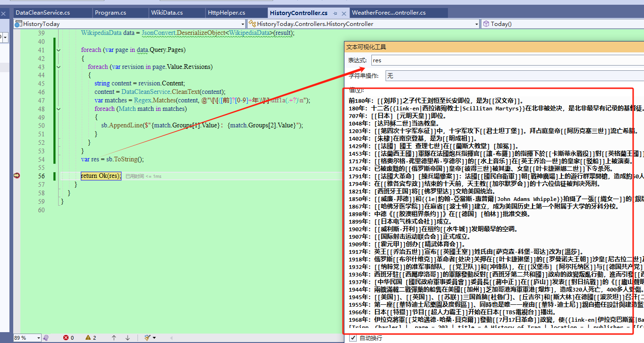Collapse the foreach block at line 43
This screenshot has width=644, height=343.
pyautogui.click(x=59, y=67)
